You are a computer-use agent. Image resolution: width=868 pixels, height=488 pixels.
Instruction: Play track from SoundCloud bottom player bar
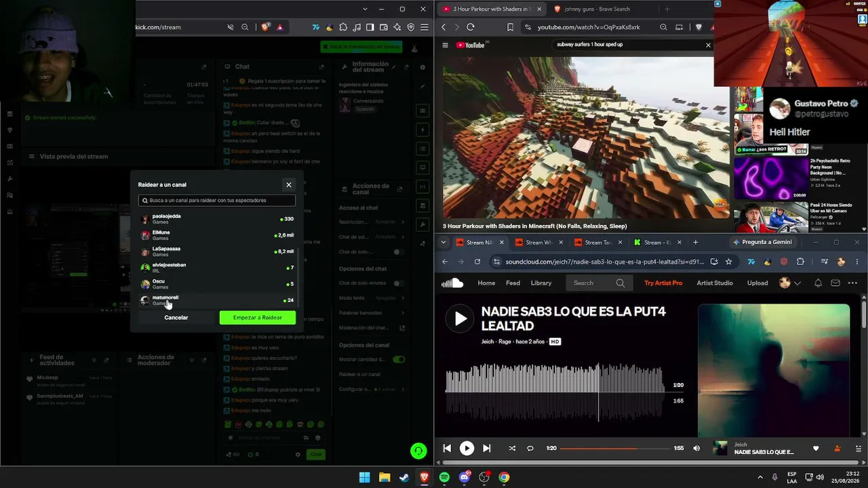coord(467,448)
